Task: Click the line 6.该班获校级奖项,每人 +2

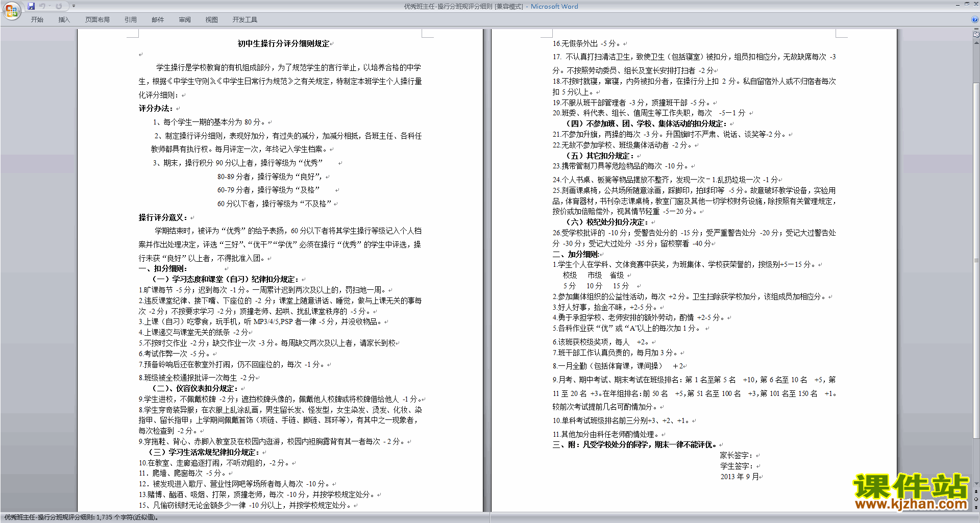Action: (x=601, y=342)
